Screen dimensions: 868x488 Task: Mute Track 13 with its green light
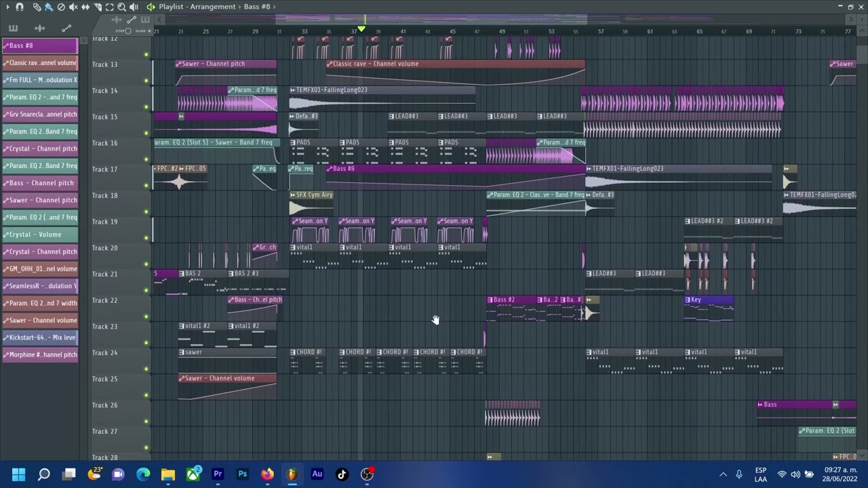click(x=146, y=81)
